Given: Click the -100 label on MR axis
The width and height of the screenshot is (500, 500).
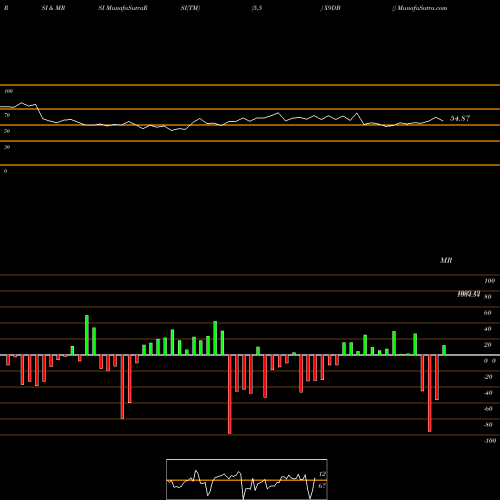Looking at the screenshot, I should click(x=489, y=441).
